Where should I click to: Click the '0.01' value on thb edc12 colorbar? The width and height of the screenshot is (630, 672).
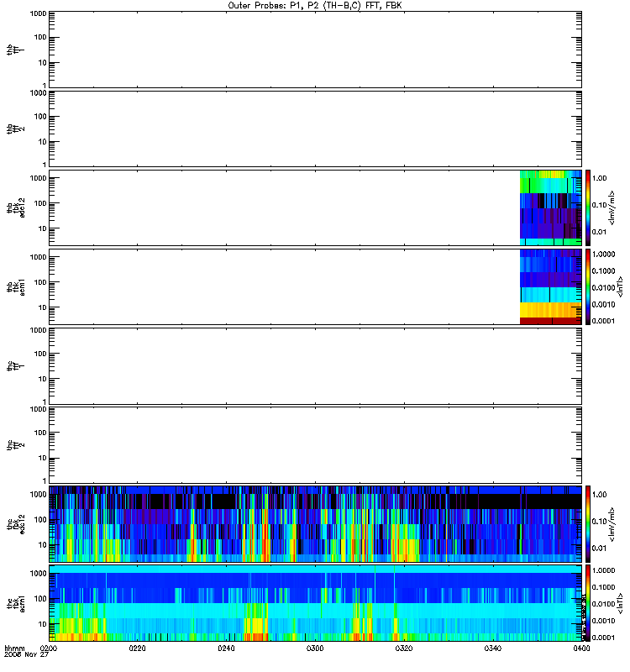[600, 232]
